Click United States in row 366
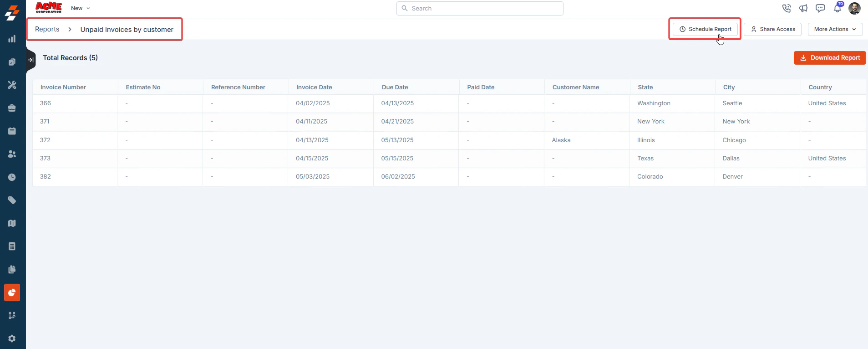The width and height of the screenshot is (868, 349). coord(827,103)
